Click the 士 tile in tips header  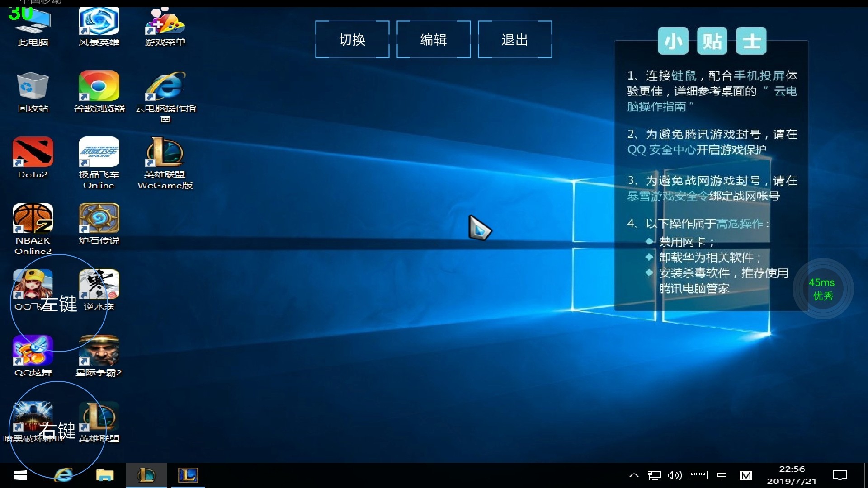tap(751, 41)
